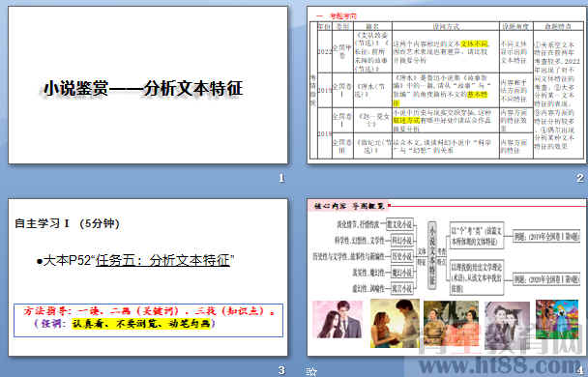Click the example box mentioning 2019年全国卷
The width and height of the screenshot is (588, 377).
click(546, 237)
